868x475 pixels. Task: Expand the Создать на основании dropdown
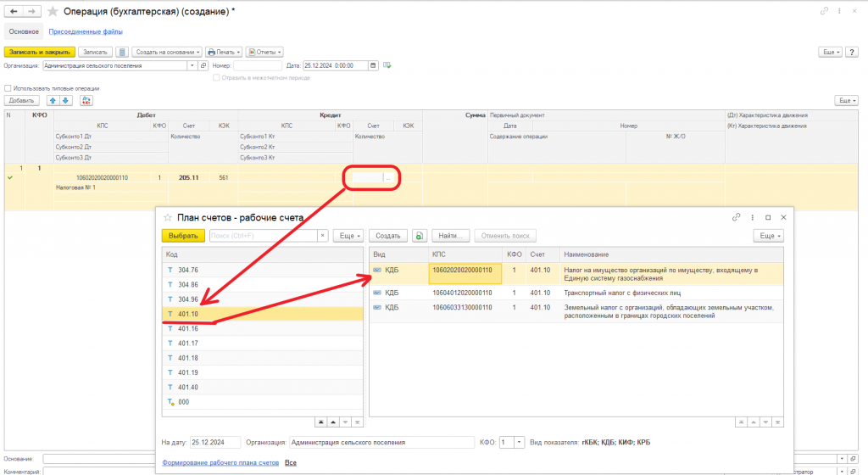(x=167, y=52)
